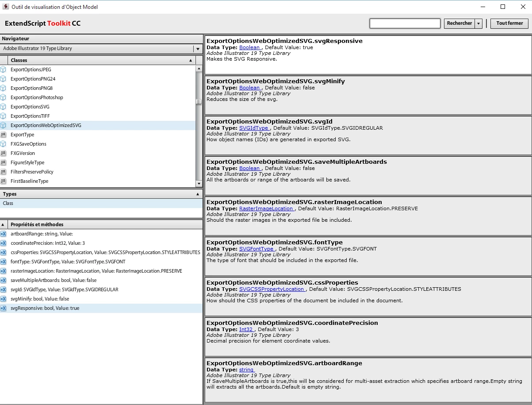532x405 pixels.
Task: Click the property icon beside fontType
Action: [3, 262]
